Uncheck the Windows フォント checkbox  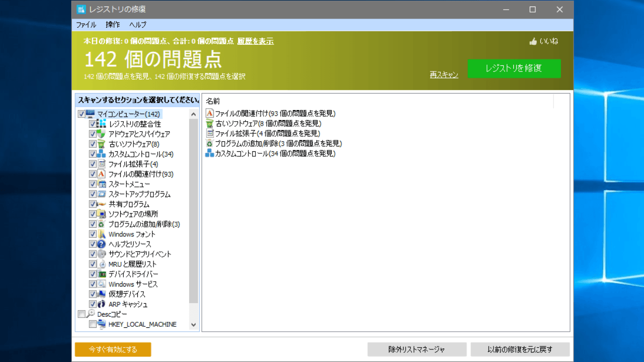click(93, 234)
